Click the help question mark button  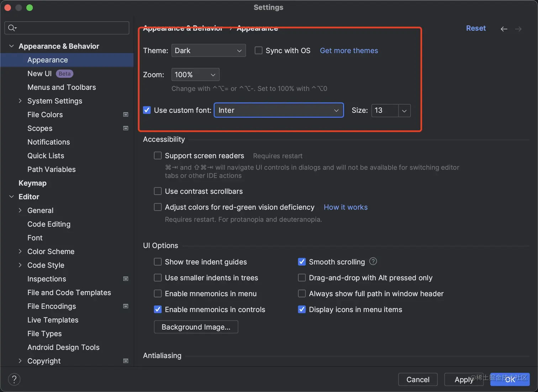coord(14,379)
